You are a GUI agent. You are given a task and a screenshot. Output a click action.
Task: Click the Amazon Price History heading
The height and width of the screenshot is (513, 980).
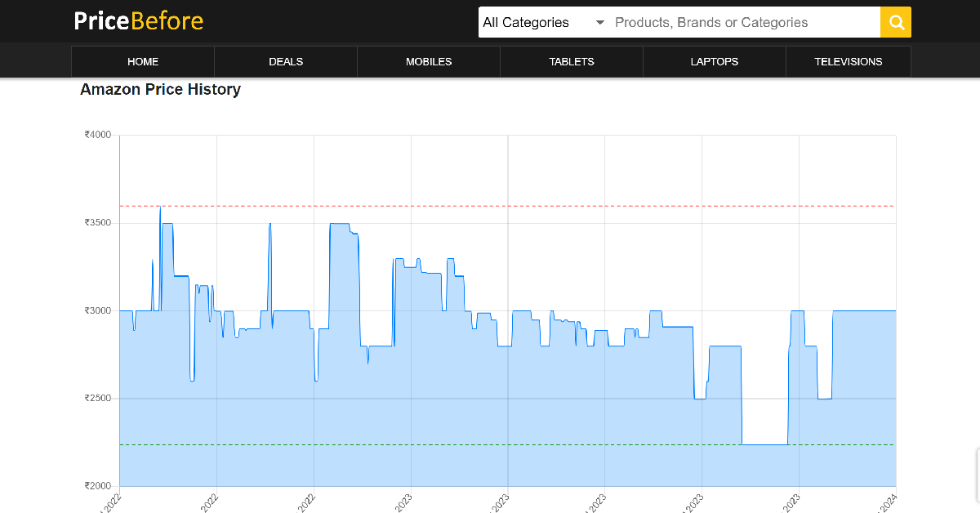click(x=160, y=89)
